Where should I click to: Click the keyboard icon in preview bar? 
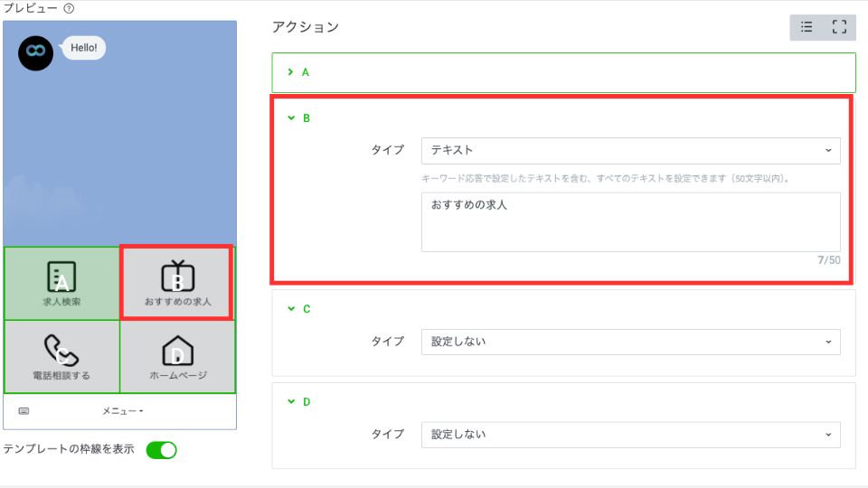(24, 411)
